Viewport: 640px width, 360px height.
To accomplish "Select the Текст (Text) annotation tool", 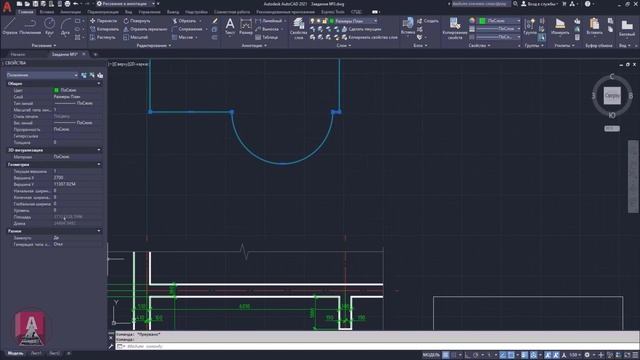I will [x=230, y=26].
